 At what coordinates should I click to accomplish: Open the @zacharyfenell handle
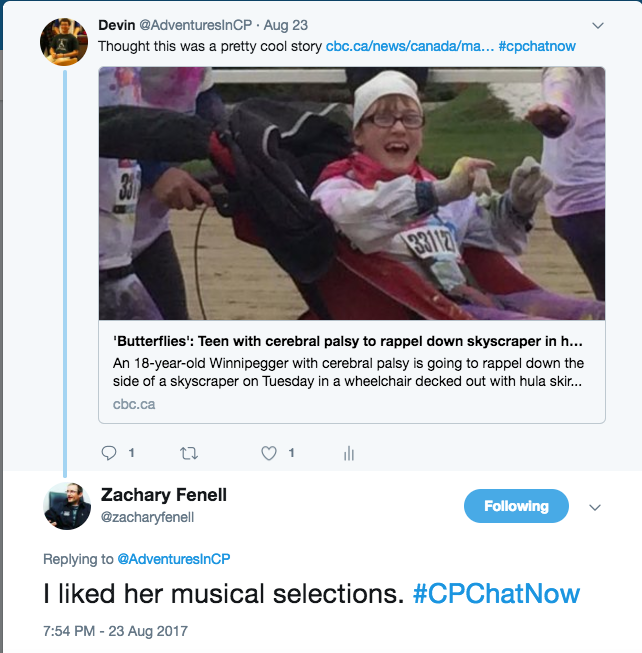[148, 517]
